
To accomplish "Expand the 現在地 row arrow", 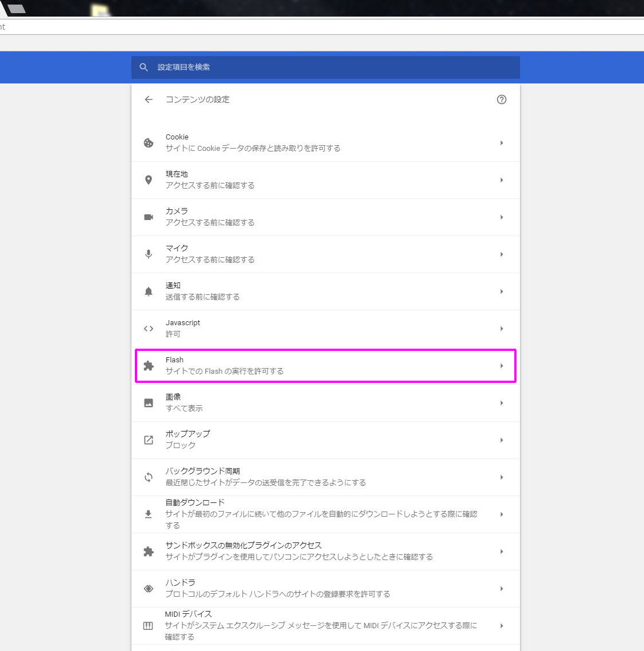I will [x=502, y=180].
